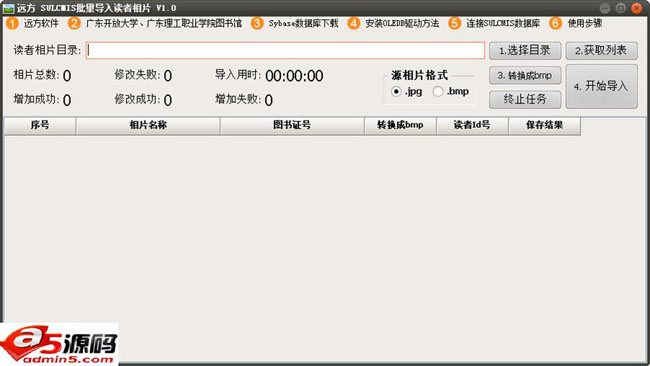Open 连接SULCMIS数据库 link
This screenshot has width=650, height=366.
(x=503, y=24)
